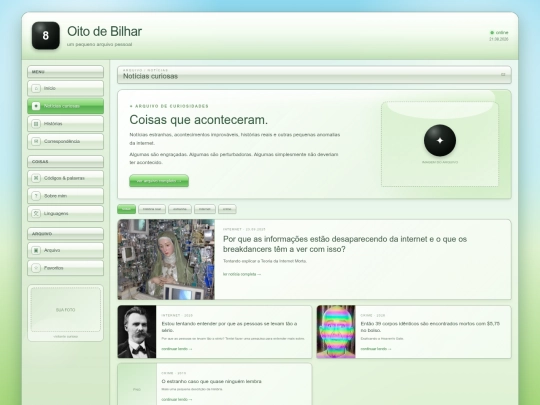This screenshot has height=405, width=540.
Task: Click the 'COISAS' sidebar section header
Action: [65, 162]
